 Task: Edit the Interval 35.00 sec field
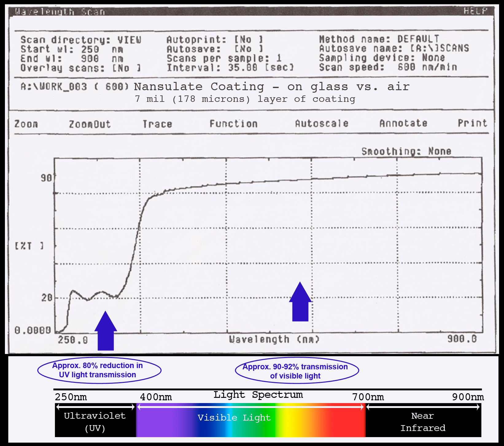point(230,67)
